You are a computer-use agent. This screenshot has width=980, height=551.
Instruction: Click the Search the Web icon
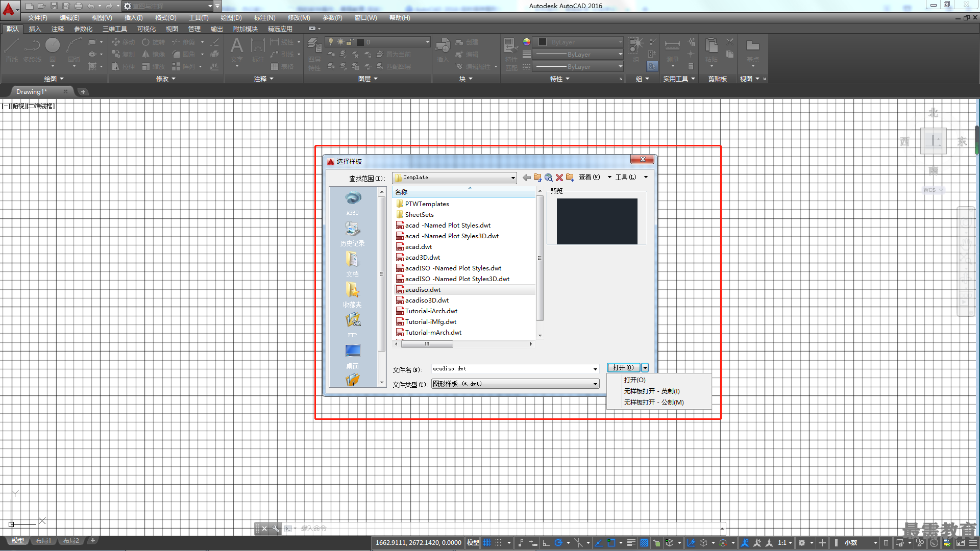click(x=548, y=178)
